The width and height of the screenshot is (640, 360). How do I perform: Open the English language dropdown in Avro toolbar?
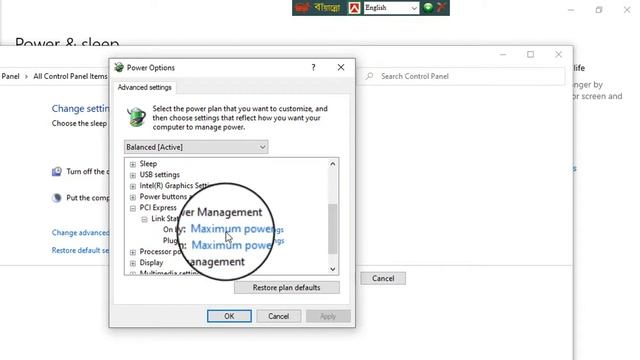click(x=391, y=8)
